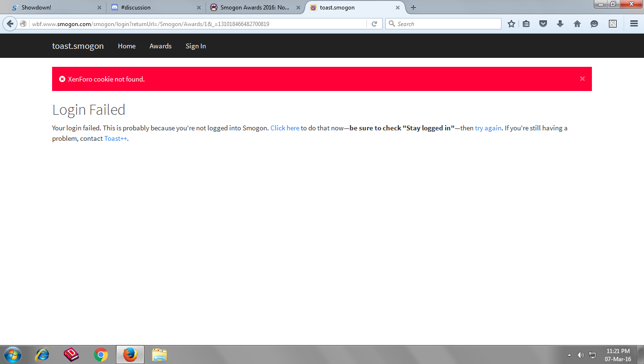Close the Smogon Awards 2016 tab
644x364 pixels.
(x=298, y=8)
